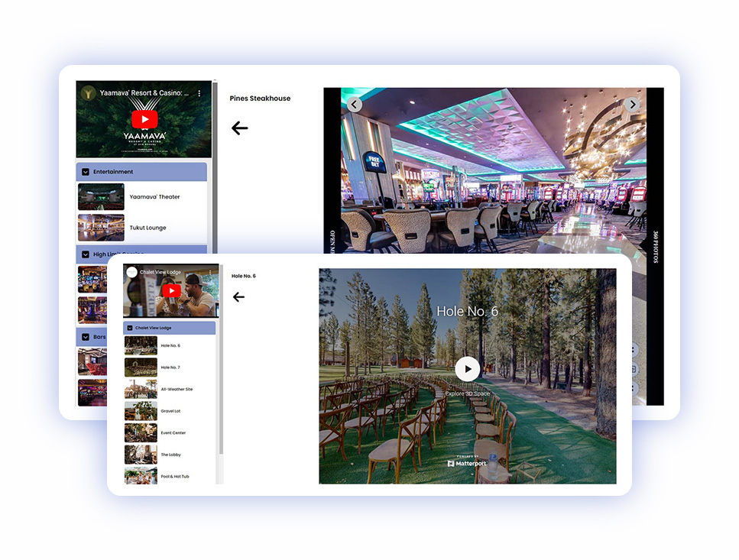Play the Yaamava' Resort & Casino YouTube video

144,119
